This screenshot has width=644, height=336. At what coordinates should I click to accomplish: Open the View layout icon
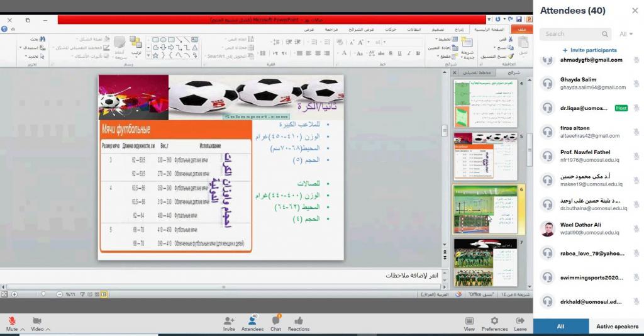pos(469,320)
